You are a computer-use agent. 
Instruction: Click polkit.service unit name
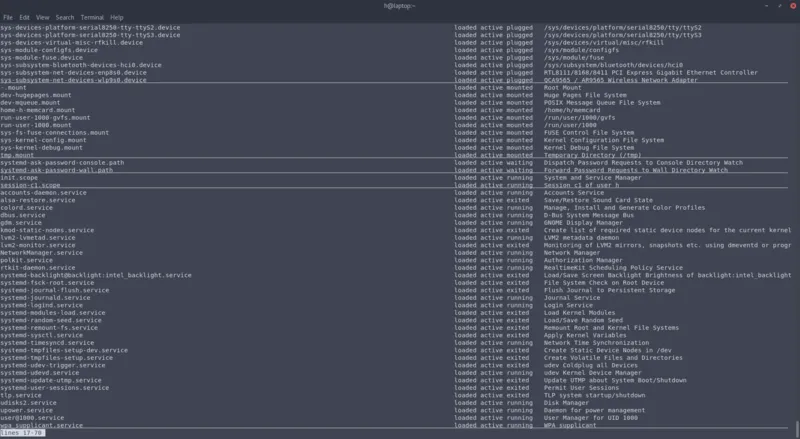[x=27, y=260]
